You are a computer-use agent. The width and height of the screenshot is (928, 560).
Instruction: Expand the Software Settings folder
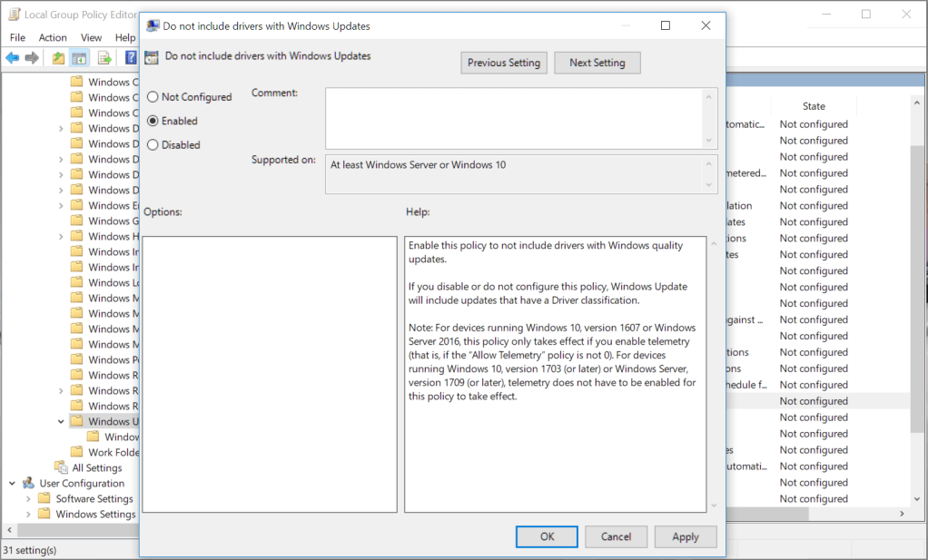point(28,498)
